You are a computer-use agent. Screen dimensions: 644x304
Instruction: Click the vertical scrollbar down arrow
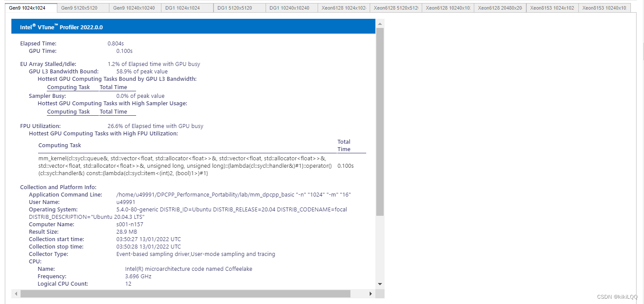[x=380, y=284]
